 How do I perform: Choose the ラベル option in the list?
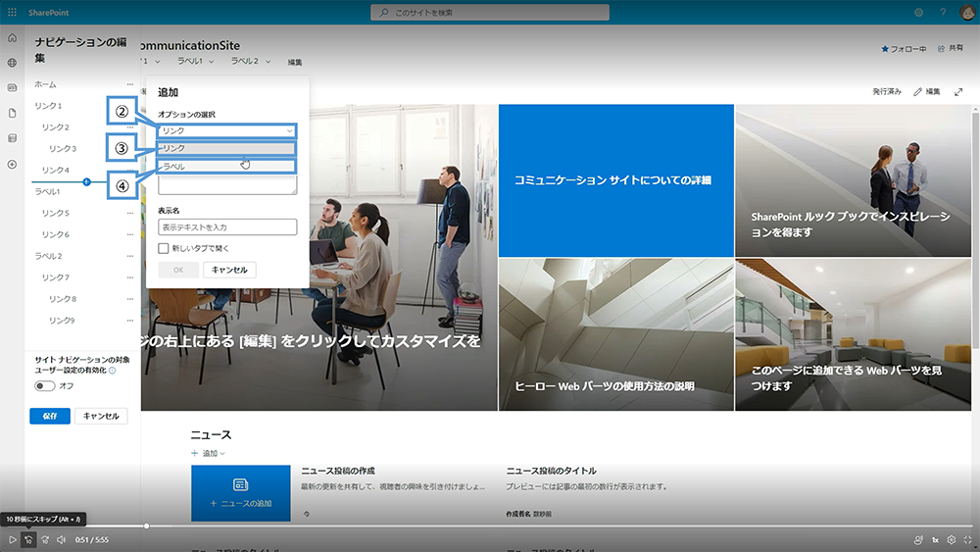point(227,167)
